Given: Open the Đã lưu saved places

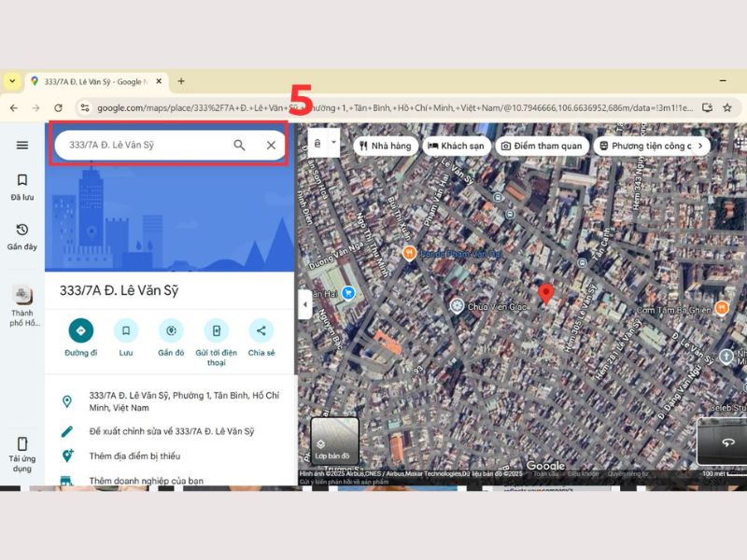Looking at the screenshot, I should (x=21, y=187).
